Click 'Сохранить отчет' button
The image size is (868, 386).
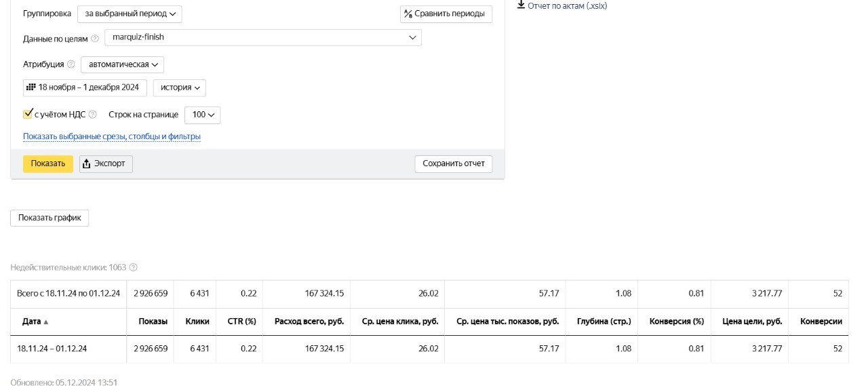tap(453, 163)
